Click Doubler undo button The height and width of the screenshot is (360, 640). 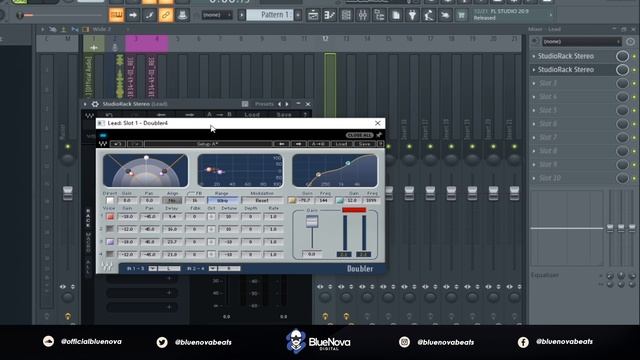tap(117, 144)
